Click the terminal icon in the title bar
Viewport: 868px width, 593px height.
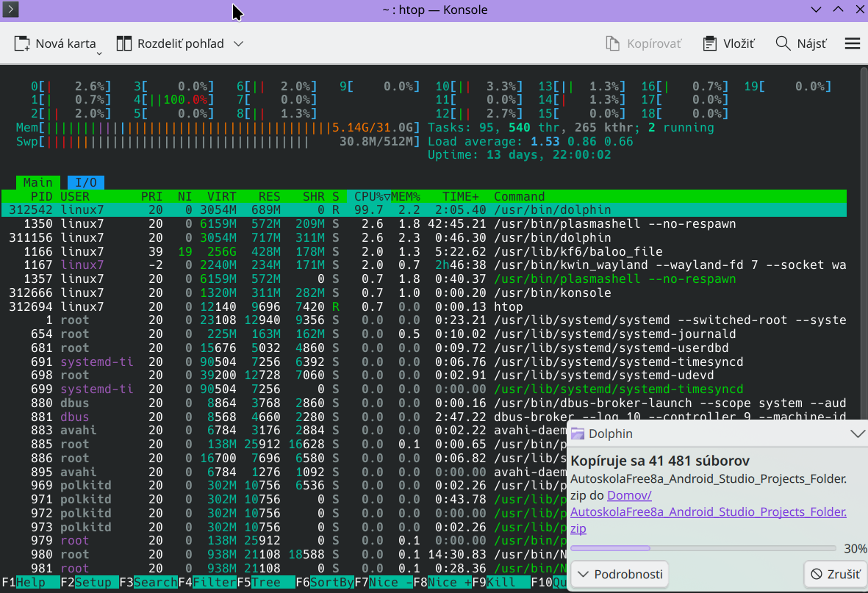11,10
